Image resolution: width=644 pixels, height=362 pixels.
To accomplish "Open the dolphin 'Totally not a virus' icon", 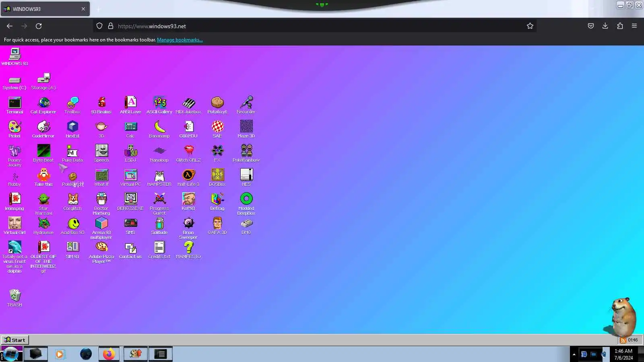I will pos(14,257).
